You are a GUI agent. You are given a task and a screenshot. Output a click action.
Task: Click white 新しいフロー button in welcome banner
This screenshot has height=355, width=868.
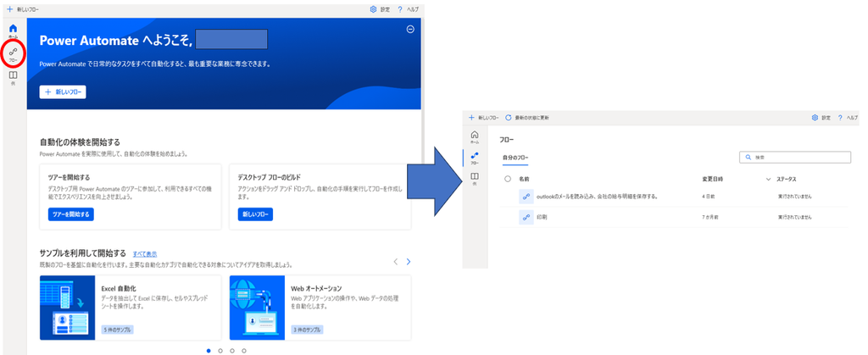click(63, 92)
